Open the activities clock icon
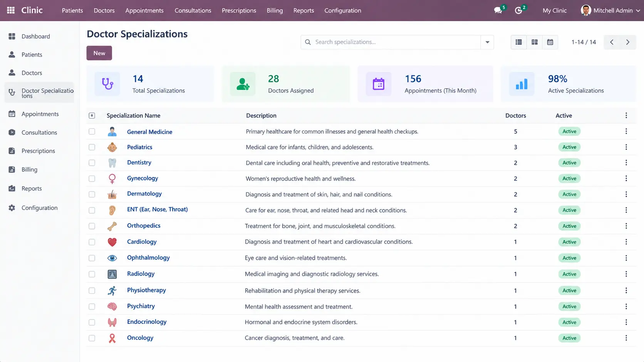 tap(518, 10)
